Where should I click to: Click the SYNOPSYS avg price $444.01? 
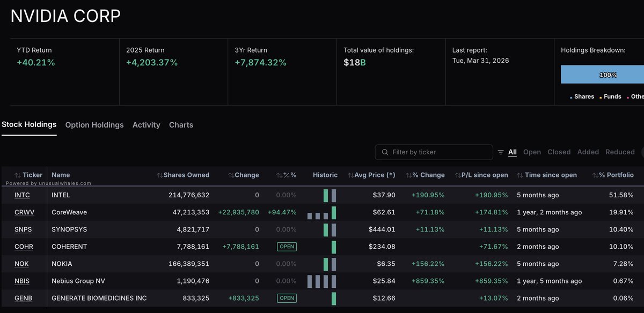click(382, 230)
